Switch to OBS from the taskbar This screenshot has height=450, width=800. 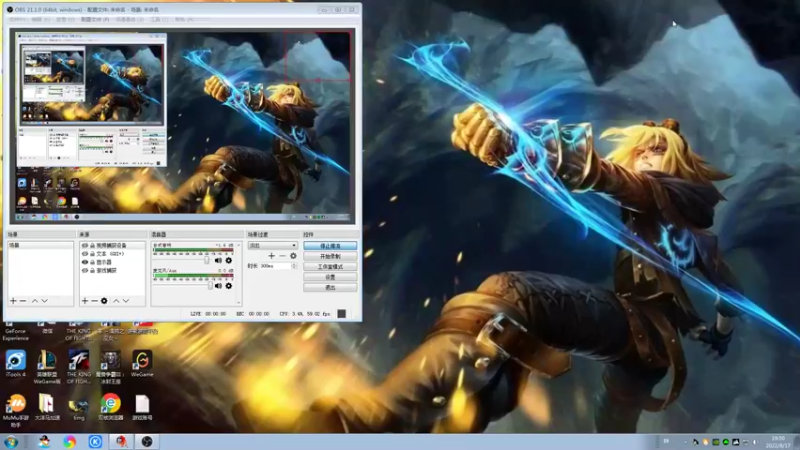[147, 442]
